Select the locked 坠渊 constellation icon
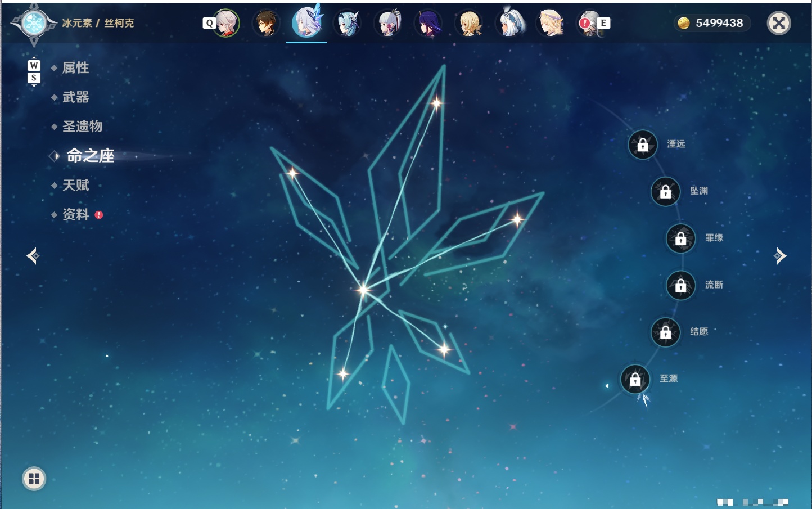The width and height of the screenshot is (812, 509). tap(665, 191)
